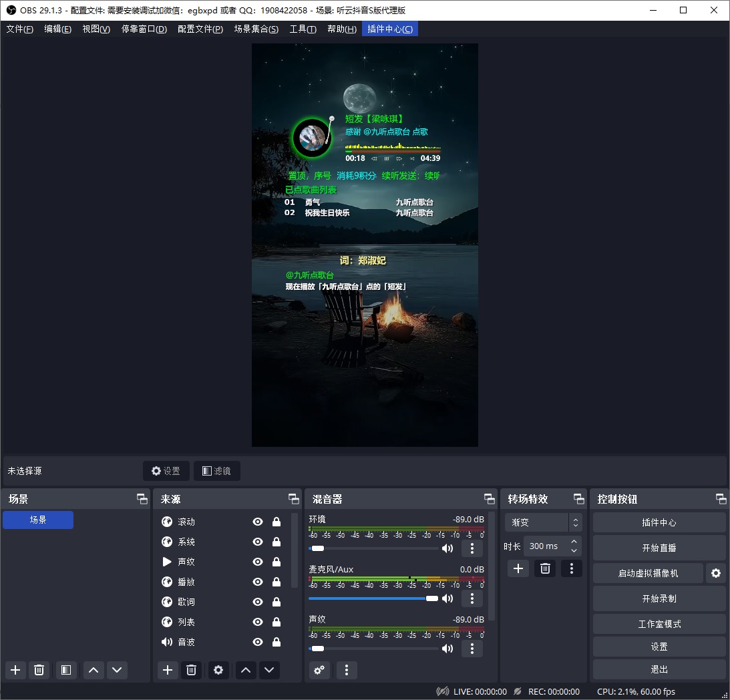Mute the 麦克风/Aux speaker icon
Screen dimensions: 730x700
click(447, 598)
